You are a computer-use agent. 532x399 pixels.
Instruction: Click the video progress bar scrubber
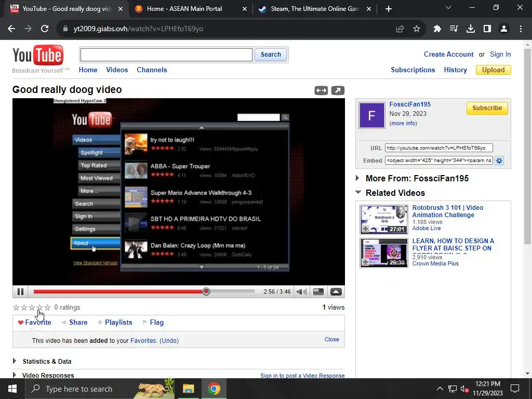[x=206, y=291]
